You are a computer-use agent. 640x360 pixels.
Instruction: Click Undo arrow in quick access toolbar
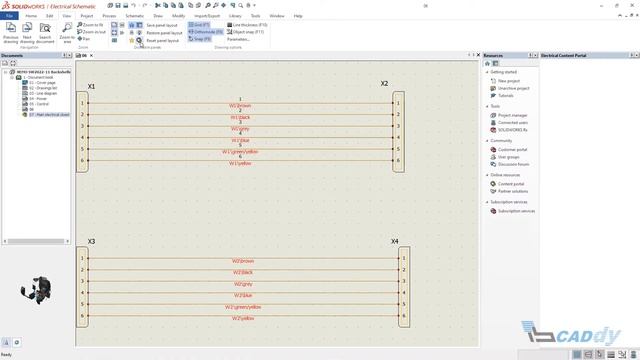tap(133, 5)
